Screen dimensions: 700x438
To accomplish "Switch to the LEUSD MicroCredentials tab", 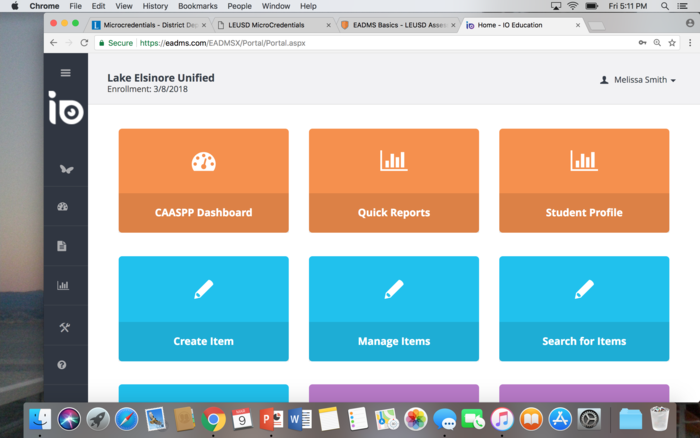I will pos(270,24).
